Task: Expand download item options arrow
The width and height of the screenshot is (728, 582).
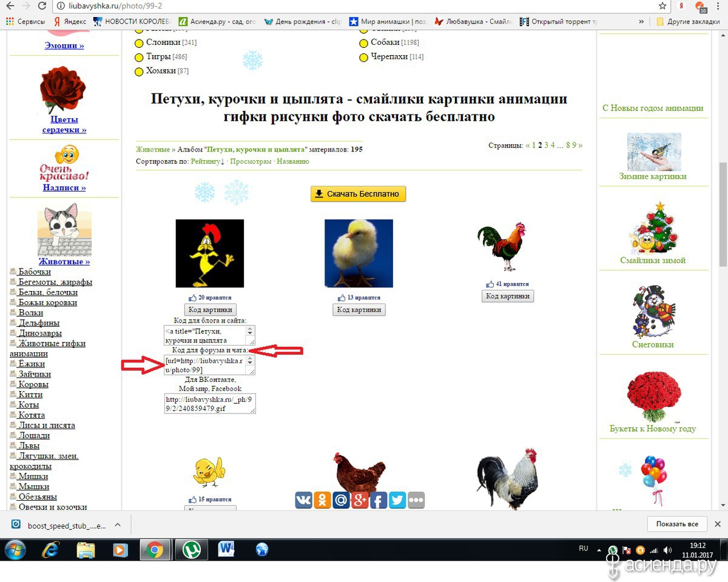Action: pyautogui.click(x=118, y=524)
